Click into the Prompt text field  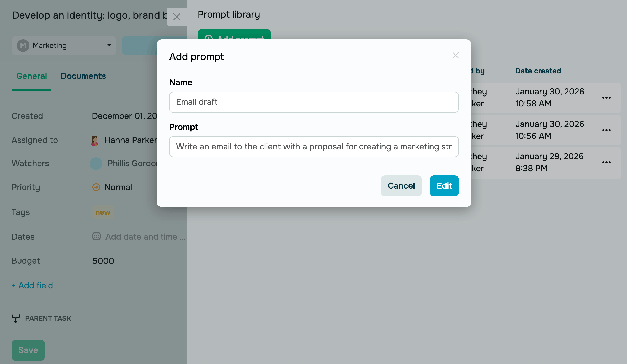coord(314,147)
